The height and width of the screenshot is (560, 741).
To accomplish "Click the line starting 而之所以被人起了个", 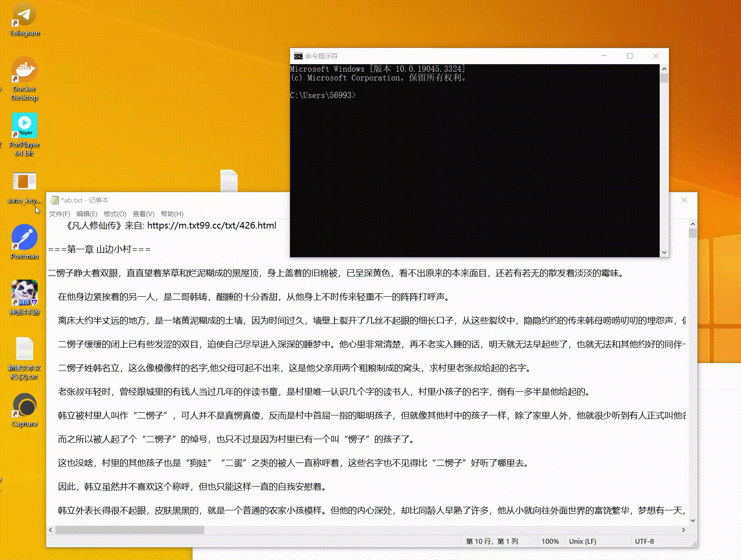I will pos(236,439).
